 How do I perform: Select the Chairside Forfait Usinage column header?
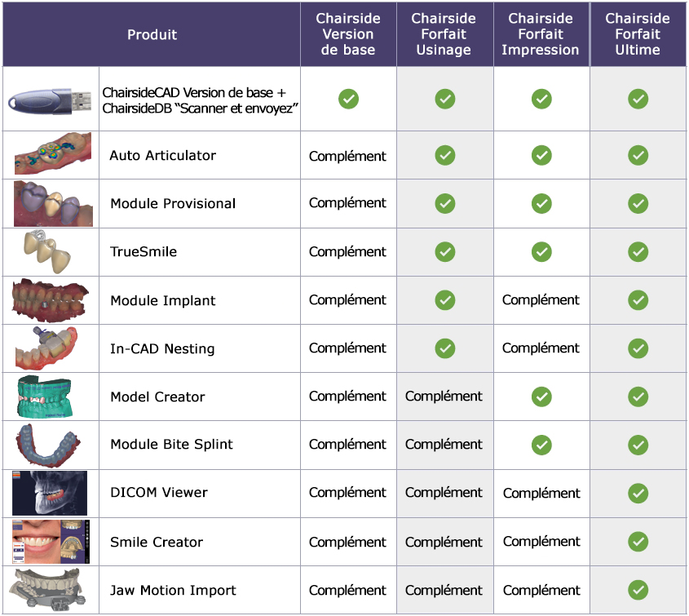point(444,34)
